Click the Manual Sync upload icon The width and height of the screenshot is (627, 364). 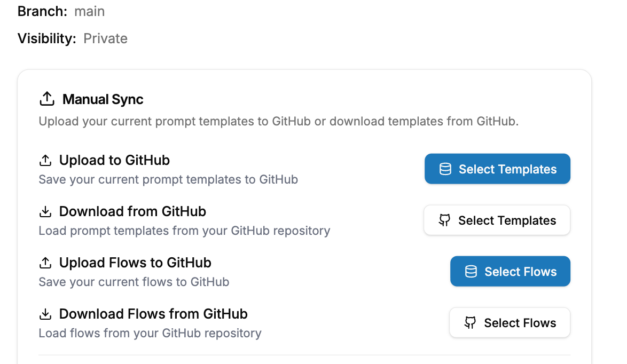click(47, 99)
